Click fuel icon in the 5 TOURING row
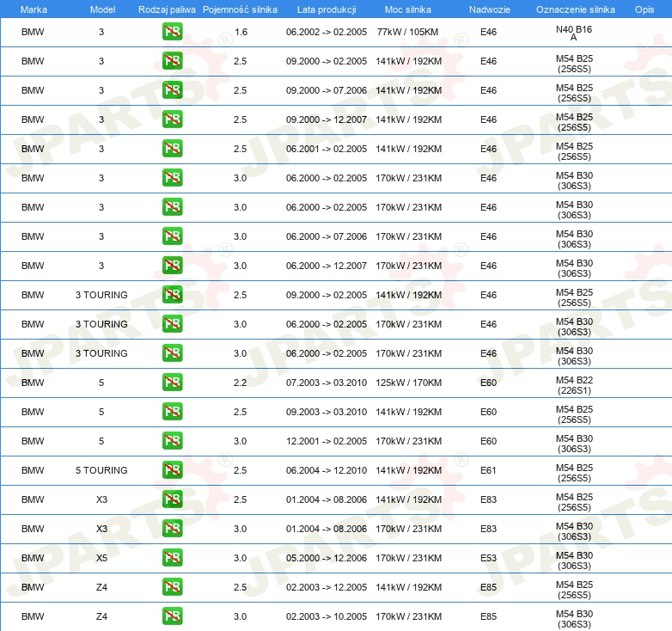The image size is (672, 631). [172, 470]
